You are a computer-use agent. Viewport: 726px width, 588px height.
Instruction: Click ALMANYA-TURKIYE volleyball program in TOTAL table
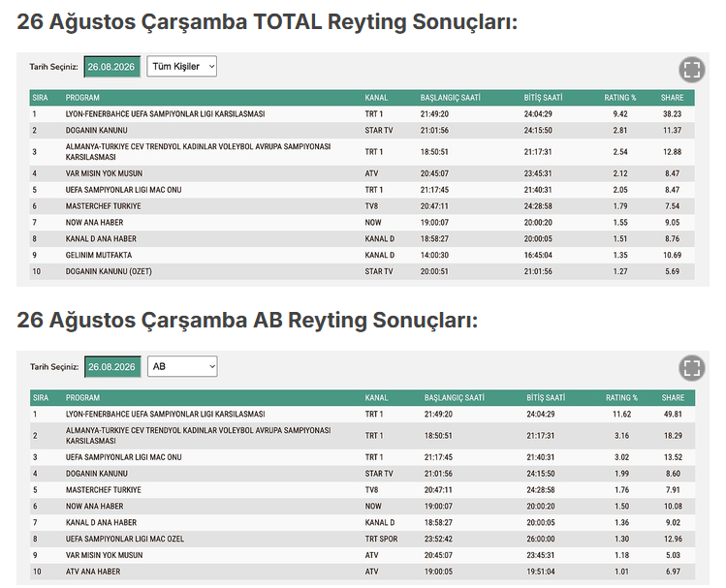198,152
